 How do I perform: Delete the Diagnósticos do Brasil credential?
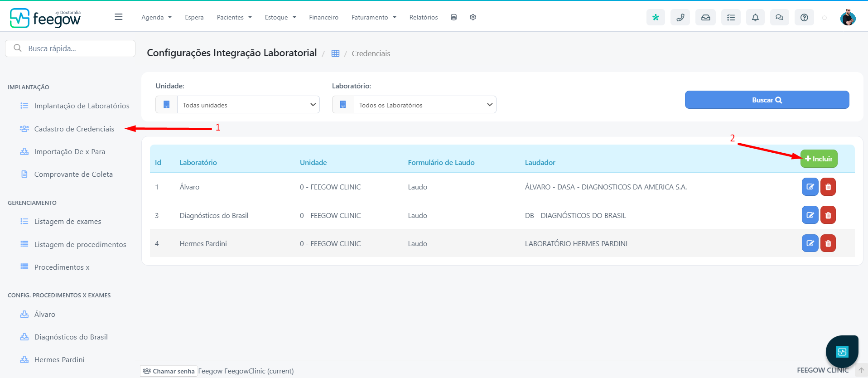(x=828, y=215)
